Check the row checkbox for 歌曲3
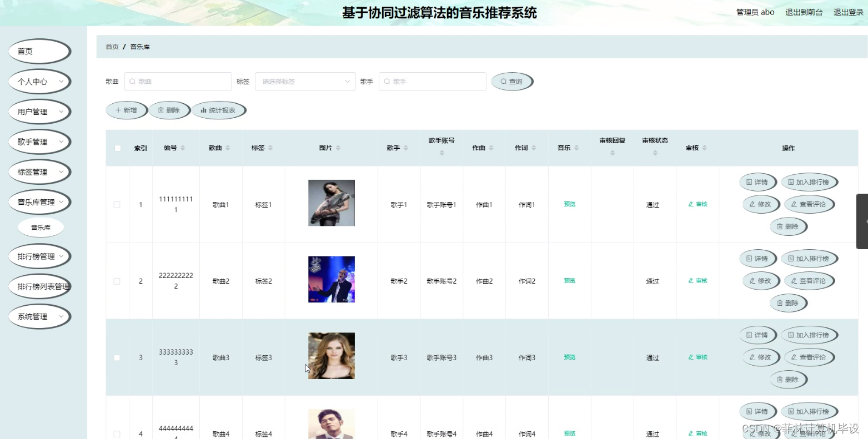 point(117,357)
